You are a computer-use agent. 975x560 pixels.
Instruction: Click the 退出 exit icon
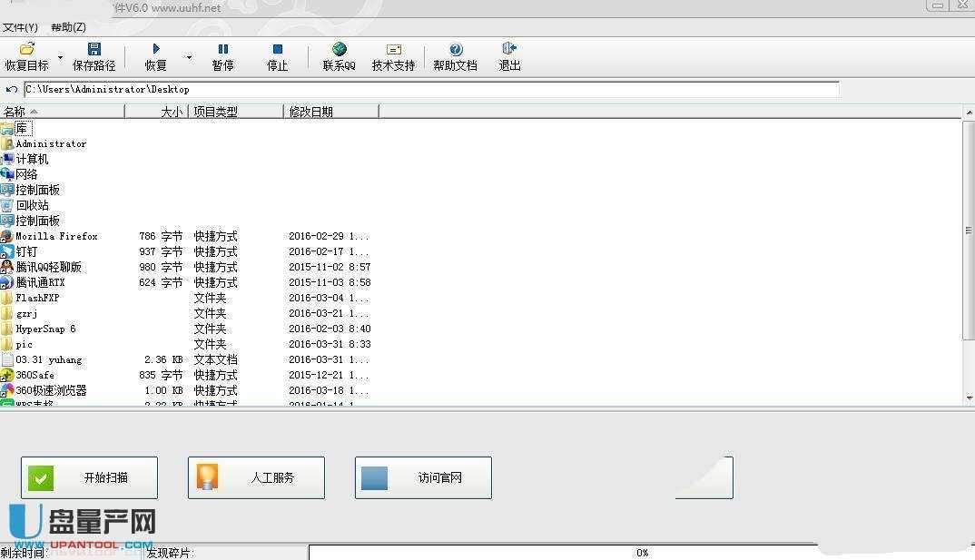(509, 49)
